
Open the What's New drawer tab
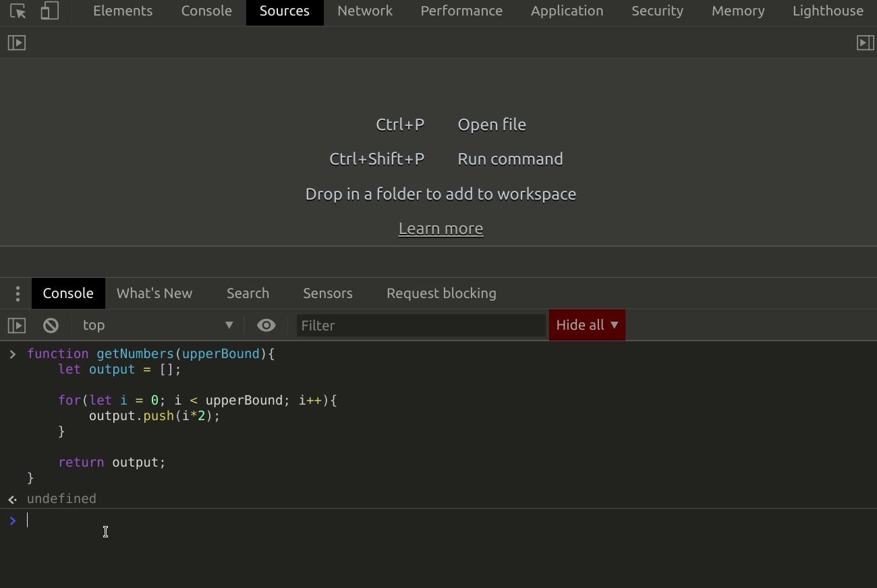tap(154, 293)
